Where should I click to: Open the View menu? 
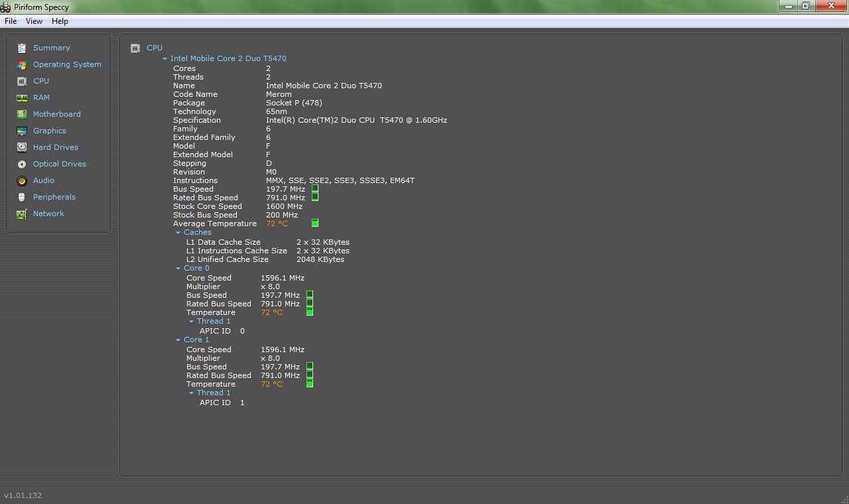coord(34,21)
